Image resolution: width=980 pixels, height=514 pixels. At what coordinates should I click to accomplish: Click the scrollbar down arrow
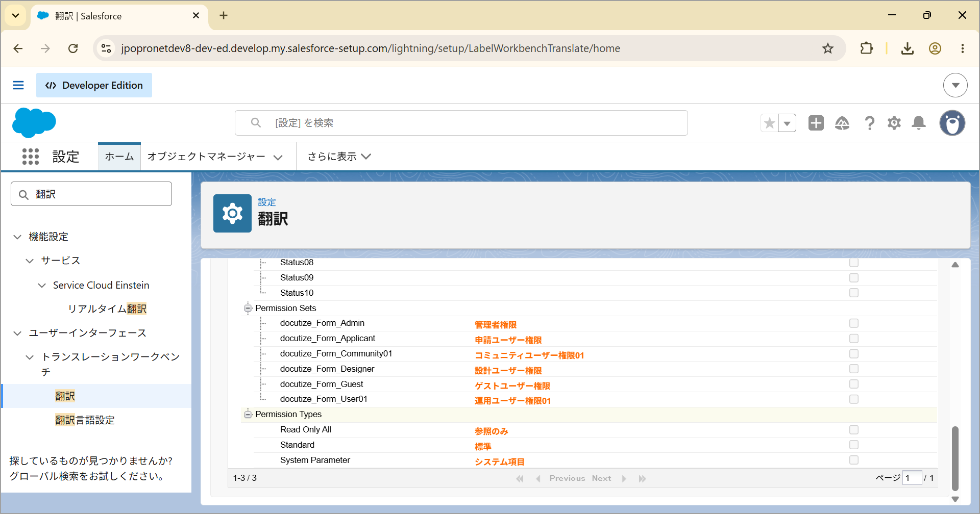tap(955, 499)
